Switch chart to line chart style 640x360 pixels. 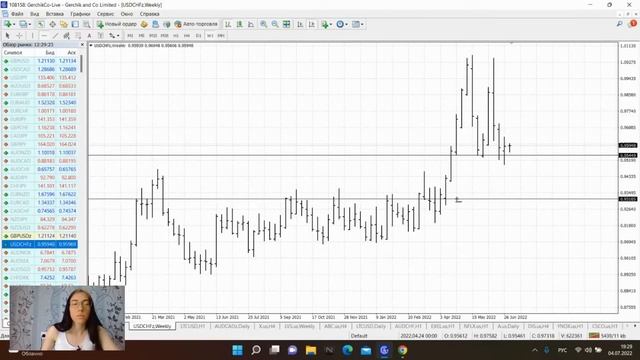251,24
